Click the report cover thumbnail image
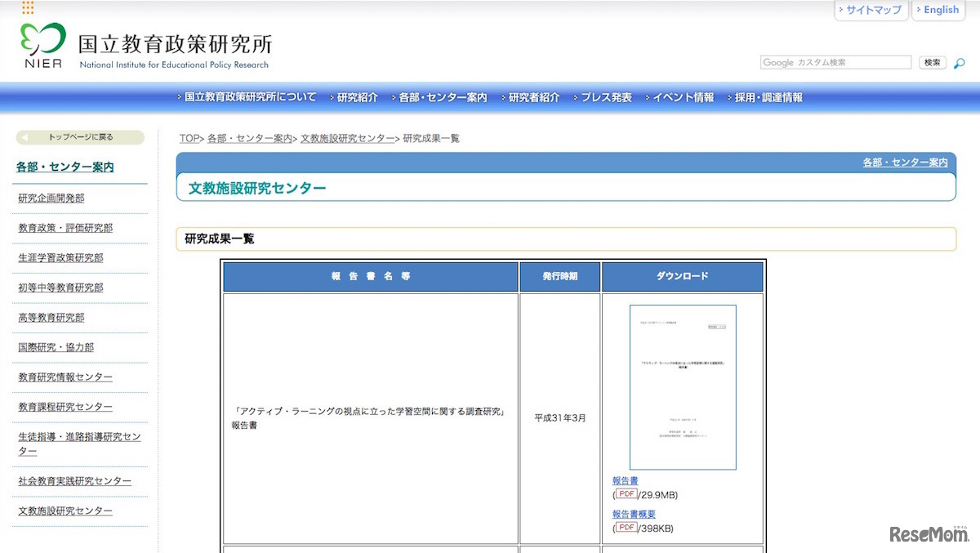 pyautogui.click(x=682, y=387)
